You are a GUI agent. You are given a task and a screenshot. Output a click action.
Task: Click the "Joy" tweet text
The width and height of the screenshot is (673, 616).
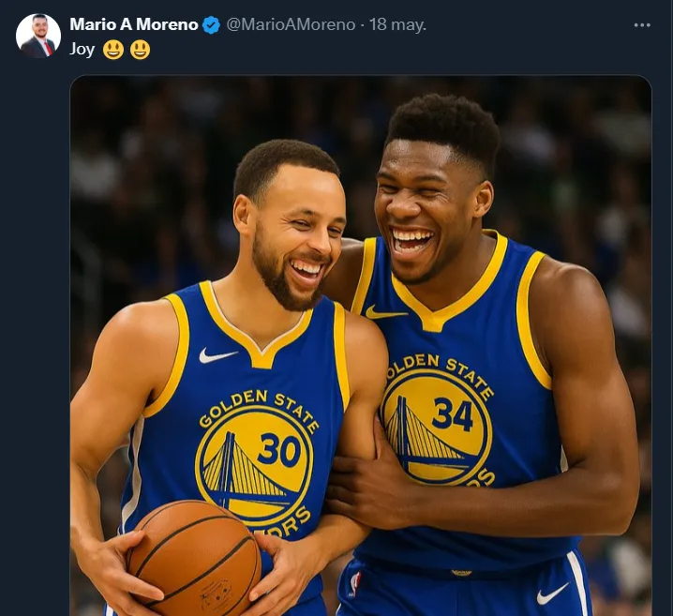coord(82,50)
